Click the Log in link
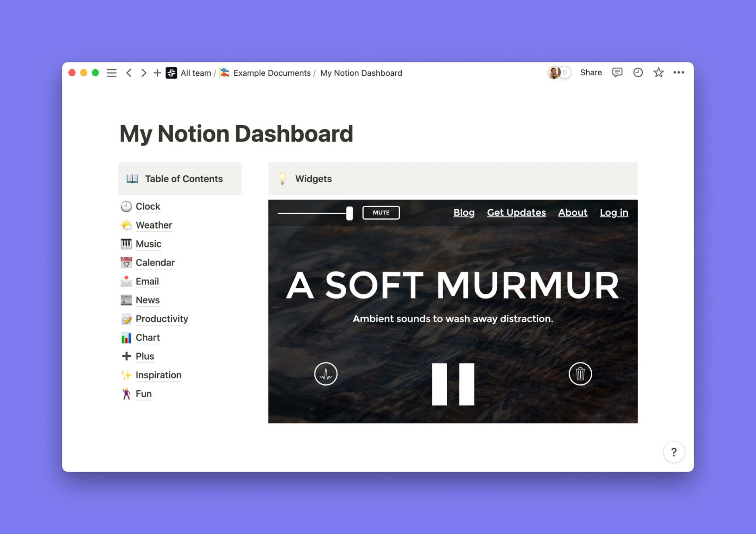The image size is (756, 534). pyautogui.click(x=614, y=212)
